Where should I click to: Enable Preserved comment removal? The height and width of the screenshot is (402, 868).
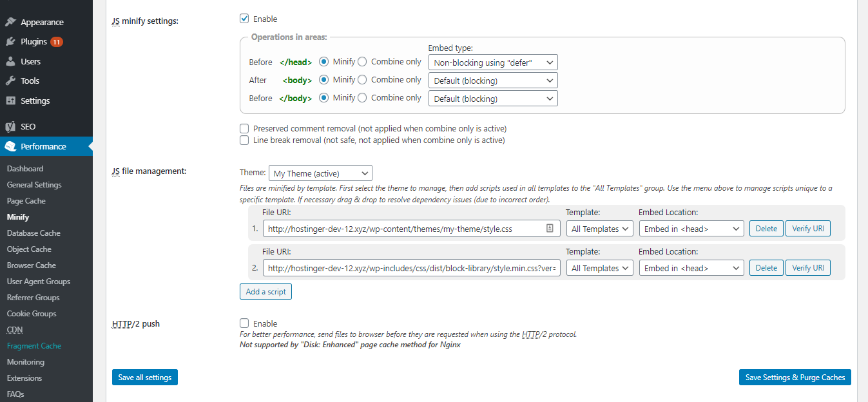coord(244,128)
